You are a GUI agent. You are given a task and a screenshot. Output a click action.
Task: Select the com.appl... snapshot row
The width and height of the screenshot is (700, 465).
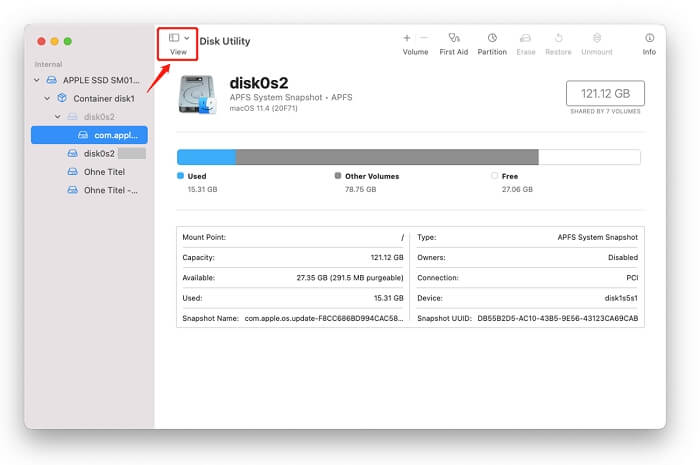coord(90,135)
